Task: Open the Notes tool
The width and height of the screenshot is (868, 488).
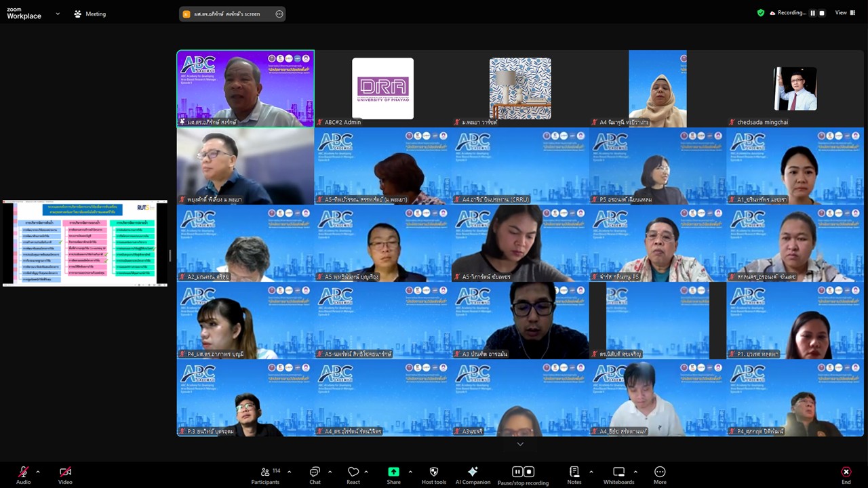Action: [574, 475]
